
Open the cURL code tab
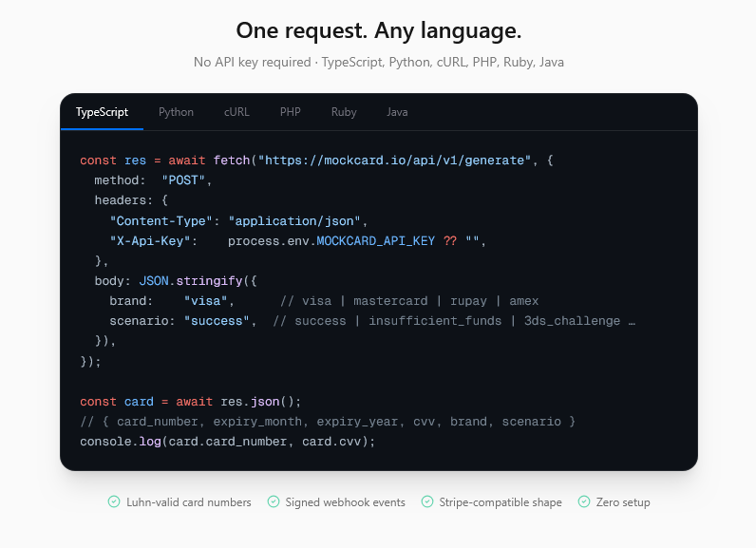pos(236,112)
